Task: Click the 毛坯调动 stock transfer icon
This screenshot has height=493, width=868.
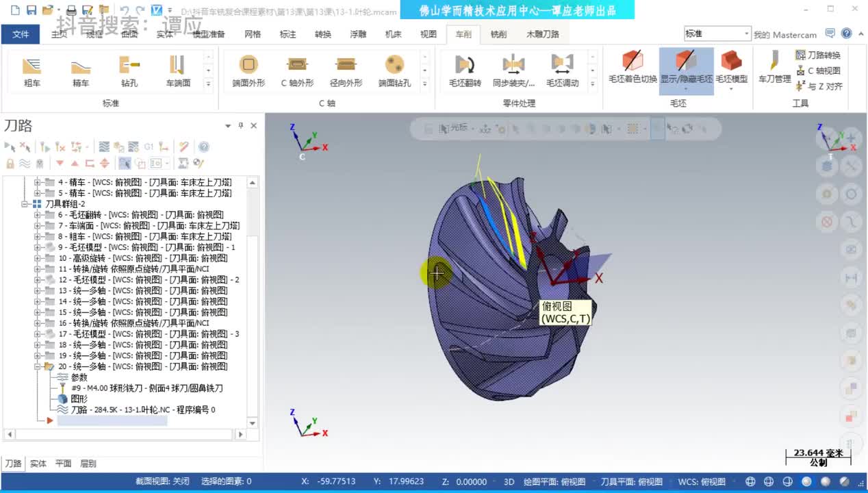Action: pos(562,71)
